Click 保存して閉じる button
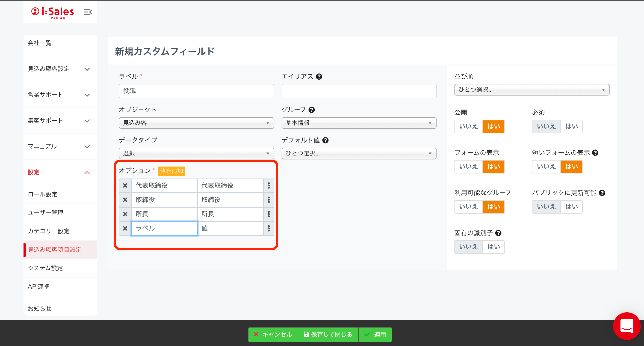This screenshot has height=346, width=644. (x=328, y=334)
